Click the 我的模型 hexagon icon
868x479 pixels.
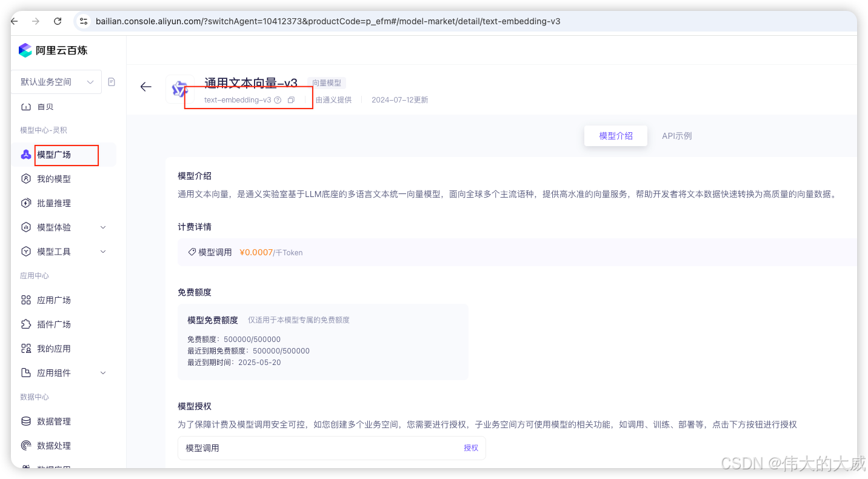pyautogui.click(x=26, y=179)
